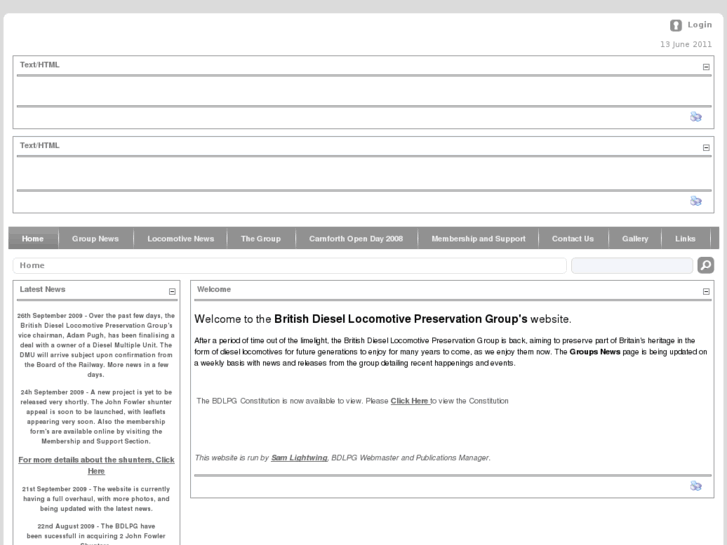This screenshot has height=545, width=727.
Task: Click the 26th September 2009 news entry
Action: 96,345
